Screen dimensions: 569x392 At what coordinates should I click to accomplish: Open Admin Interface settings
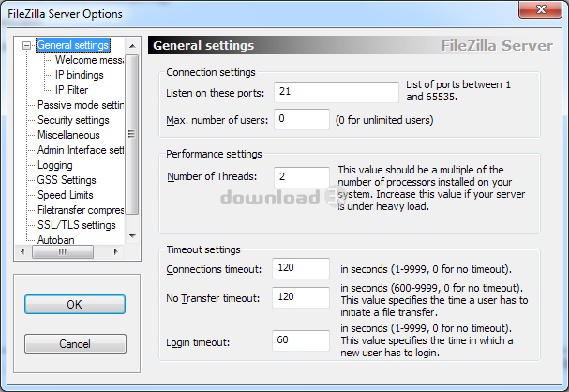(81, 150)
